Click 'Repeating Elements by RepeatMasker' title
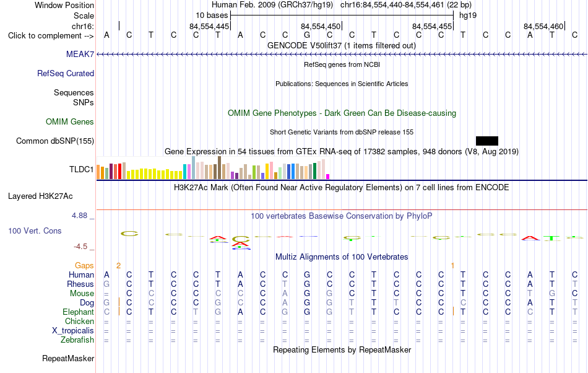The width and height of the screenshot is (588, 373). [x=342, y=349]
